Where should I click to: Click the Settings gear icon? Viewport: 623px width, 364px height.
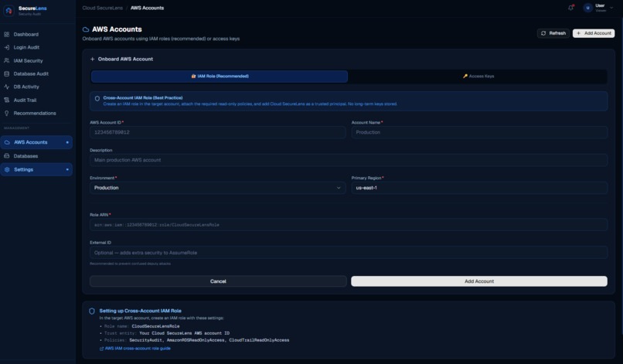coord(7,169)
